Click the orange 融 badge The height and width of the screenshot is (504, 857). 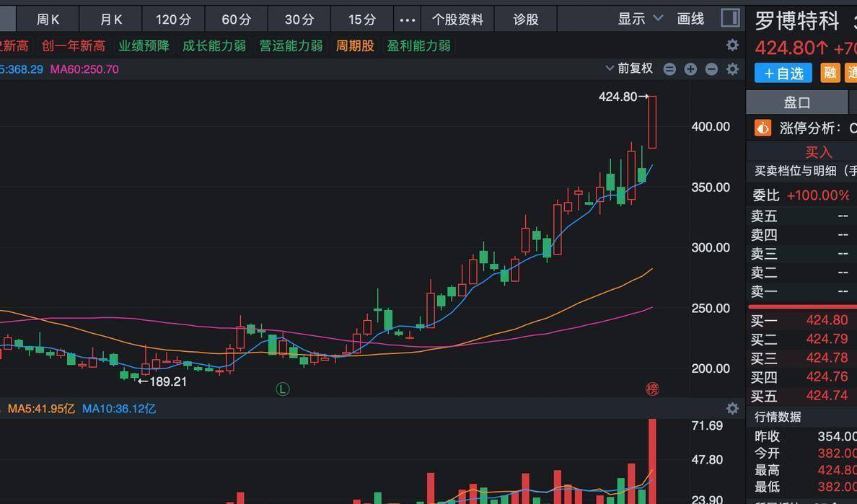coord(830,73)
